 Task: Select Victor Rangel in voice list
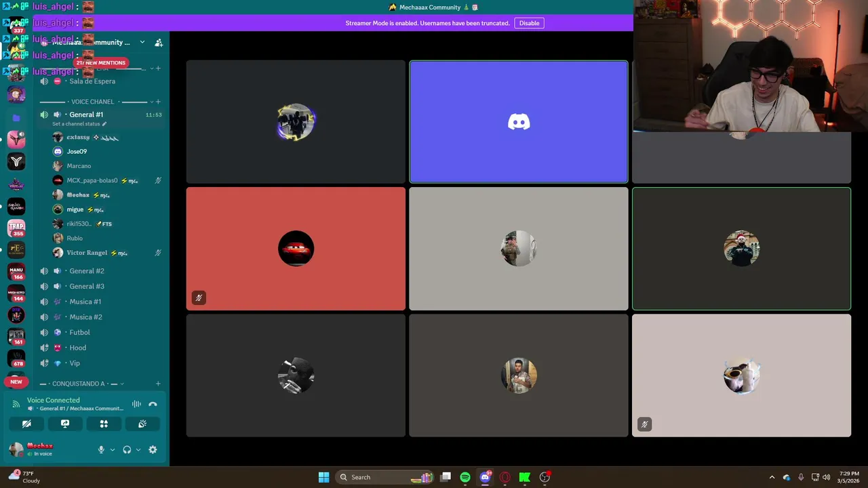tap(87, 253)
